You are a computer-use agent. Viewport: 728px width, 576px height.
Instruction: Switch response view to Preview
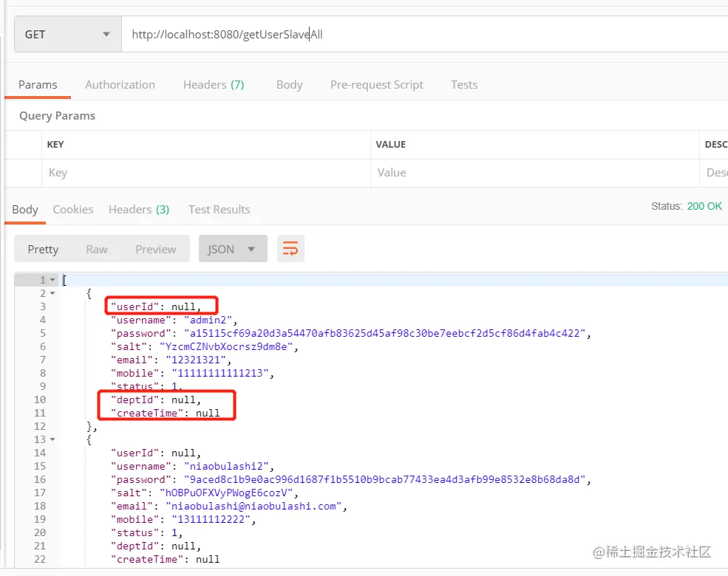155,250
